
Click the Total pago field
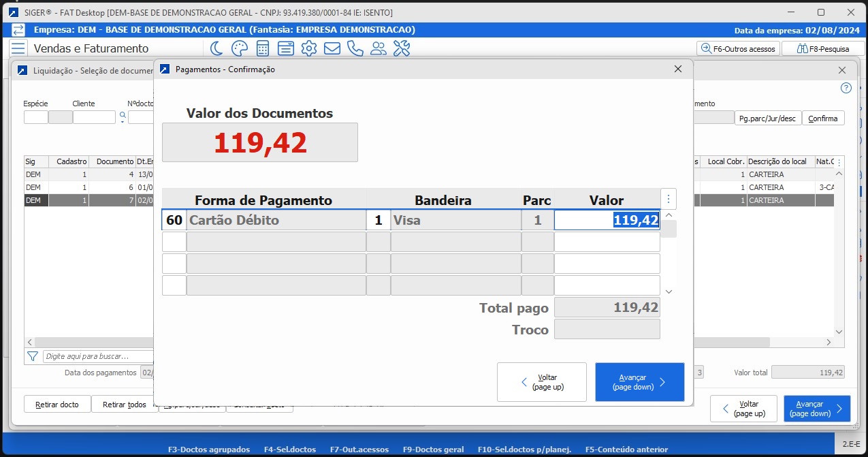(607, 307)
